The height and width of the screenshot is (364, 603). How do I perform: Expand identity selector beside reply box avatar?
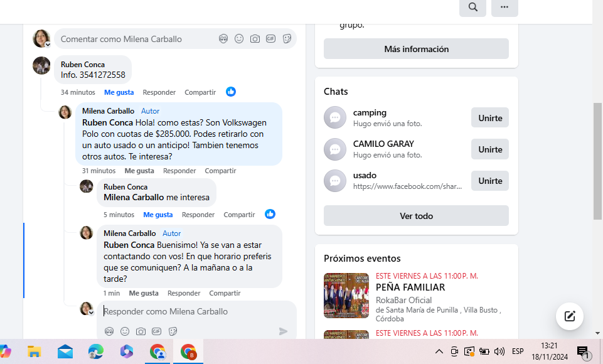click(x=92, y=313)
